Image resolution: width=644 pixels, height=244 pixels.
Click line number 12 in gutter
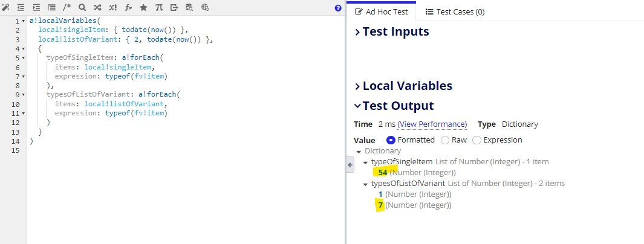(16, 123)
